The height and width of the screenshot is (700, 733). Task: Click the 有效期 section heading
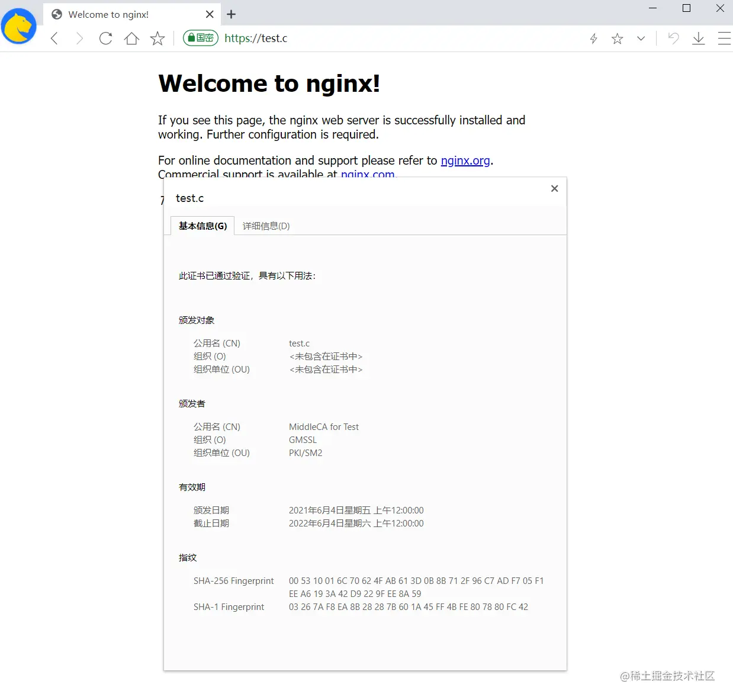coord(192,487)
